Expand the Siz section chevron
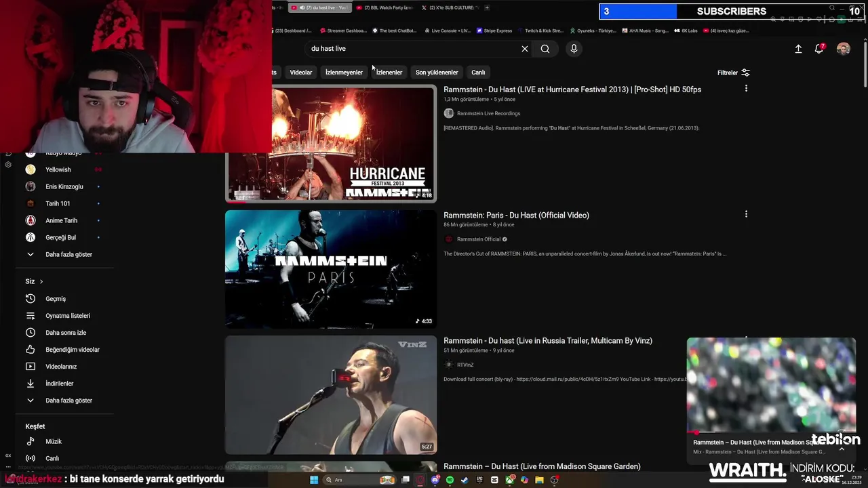 [x=41, y=281]
